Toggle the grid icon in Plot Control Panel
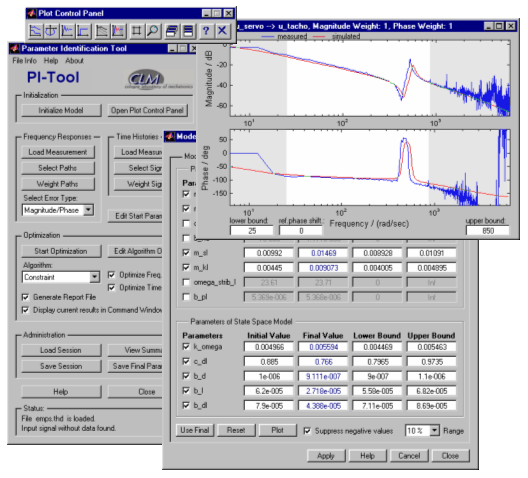 [x=136, y=31]
